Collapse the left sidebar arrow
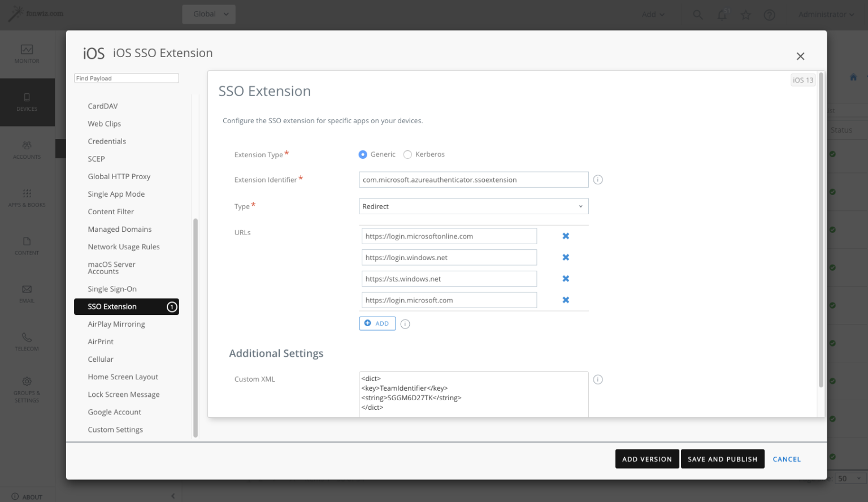 coord(173,496)
